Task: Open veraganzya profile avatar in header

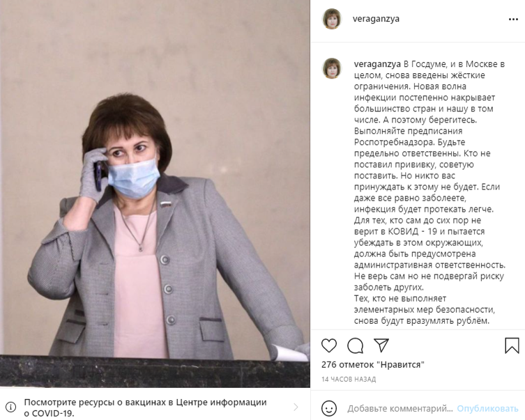Action: 332,19
